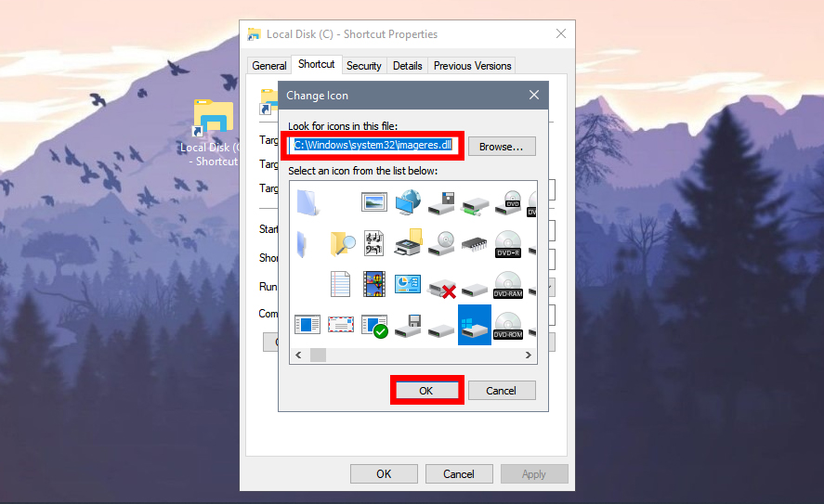
Task: Select the DVD-R disc icon
Action: pyautogui.click(x=508, y=244)
